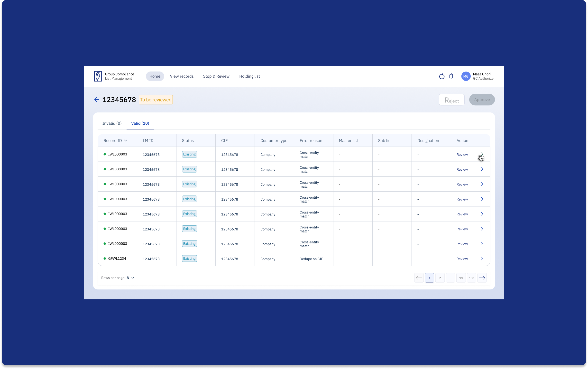This screenshot has width=588, height=369.
Task: Select the Valid (10) tab
Action: 140,123
